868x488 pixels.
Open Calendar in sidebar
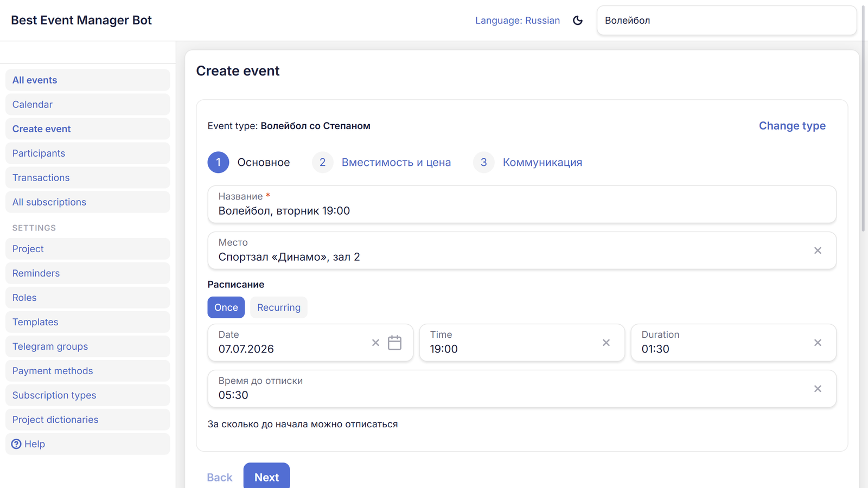coord(88,105)
